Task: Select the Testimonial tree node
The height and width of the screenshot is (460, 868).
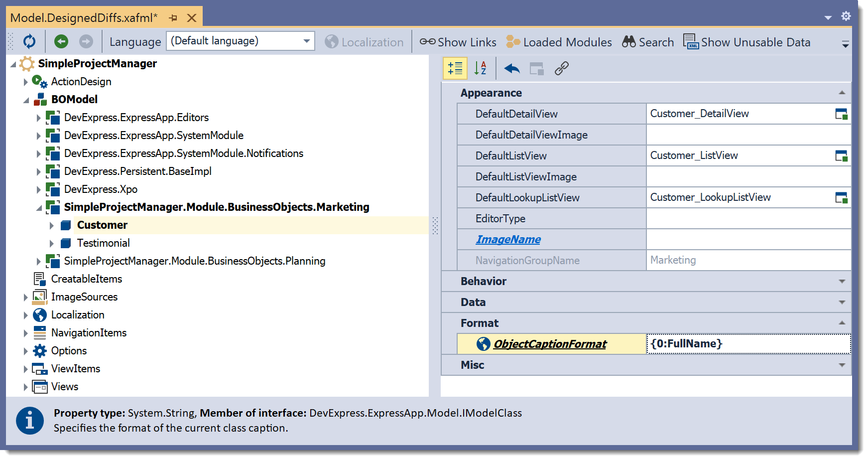Action: [103, 243]
